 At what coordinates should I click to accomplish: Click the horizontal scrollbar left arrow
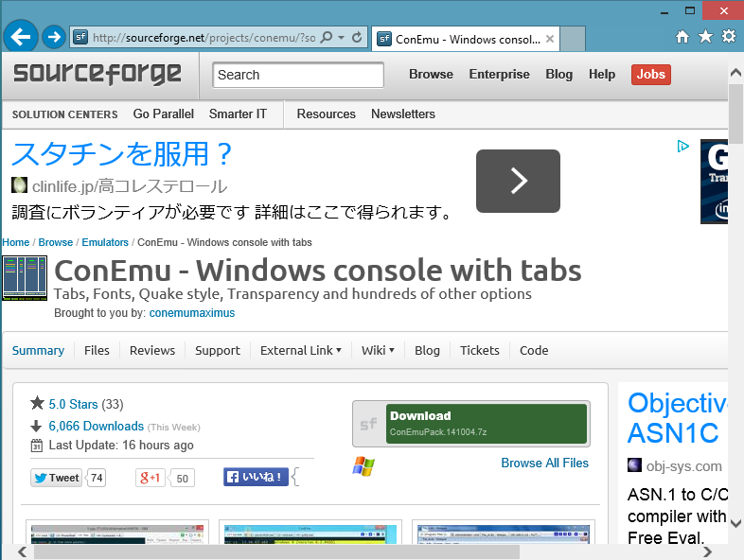23,551
